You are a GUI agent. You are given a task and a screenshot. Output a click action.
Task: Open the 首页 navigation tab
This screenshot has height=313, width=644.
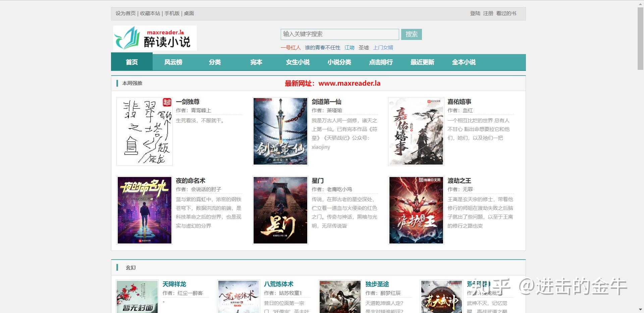[x=132, y=62]
